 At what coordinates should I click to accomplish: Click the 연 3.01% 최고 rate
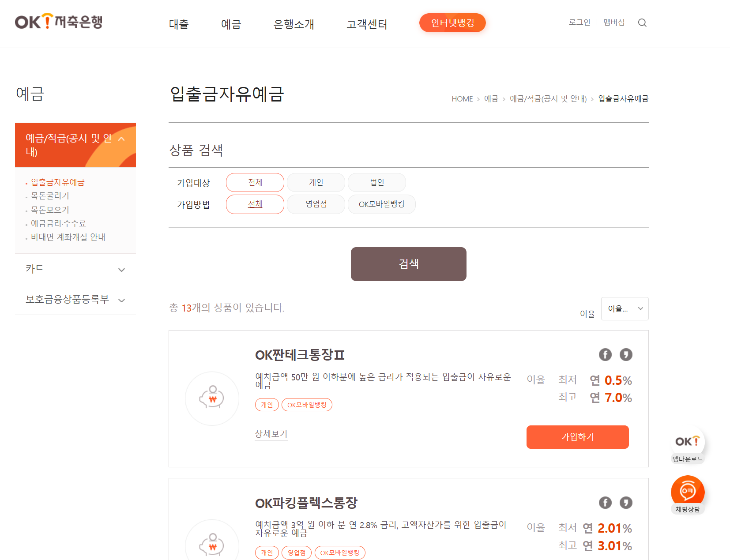point(607,546)
